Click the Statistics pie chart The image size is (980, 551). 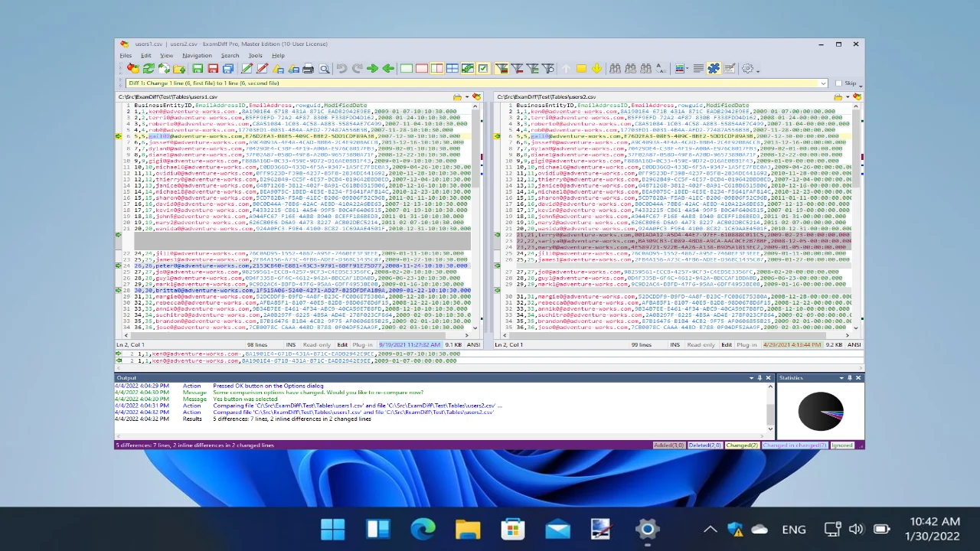click(820, 411)
